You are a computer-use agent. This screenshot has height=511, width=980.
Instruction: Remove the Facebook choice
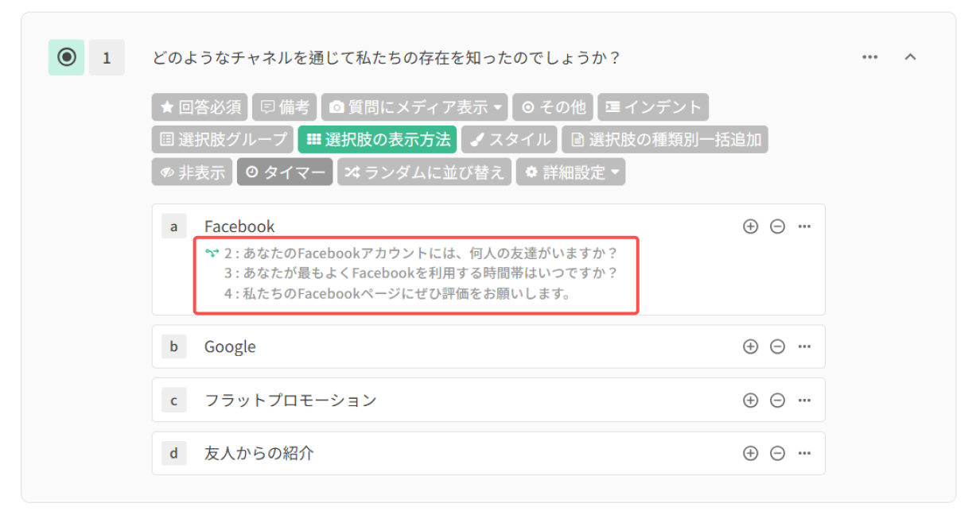(x=778, y=226)
